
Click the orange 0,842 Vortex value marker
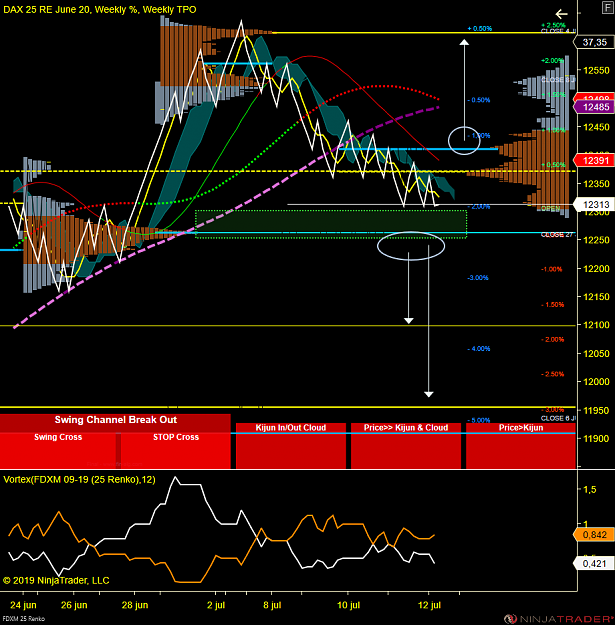tap(594, 535)
